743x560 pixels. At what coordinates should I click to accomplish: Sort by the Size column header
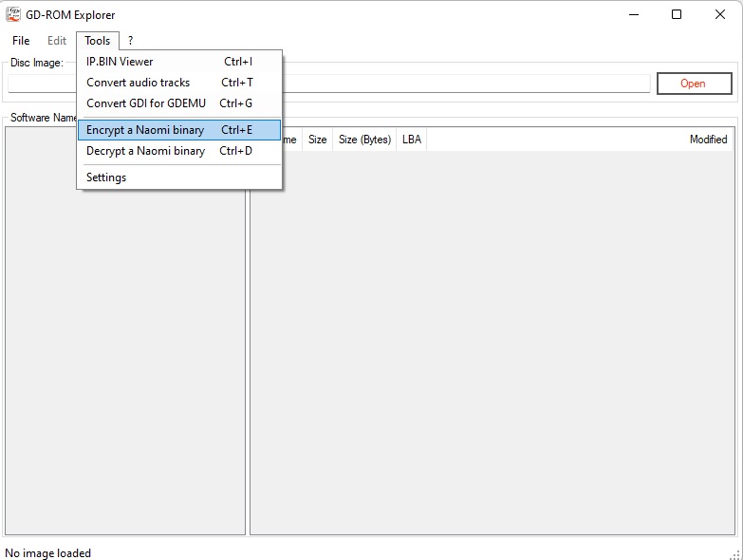click(318, 140)
